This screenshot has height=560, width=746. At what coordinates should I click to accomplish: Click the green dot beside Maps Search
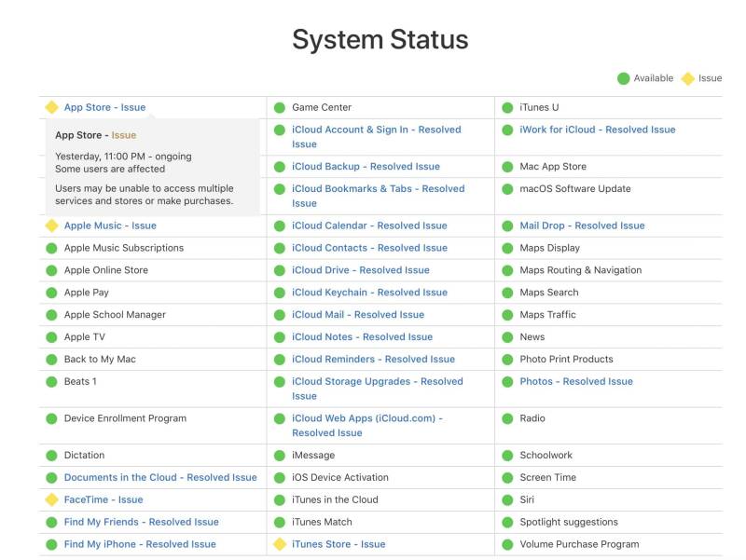pyautogui.click(x=507, y=293)
